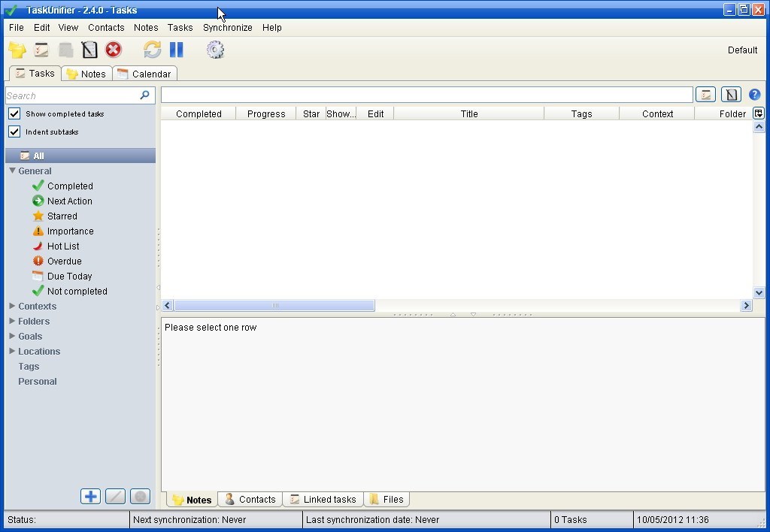The image size is (770, 532).
Task: Click the Progress column header
Action: click(x=266, y=114)
